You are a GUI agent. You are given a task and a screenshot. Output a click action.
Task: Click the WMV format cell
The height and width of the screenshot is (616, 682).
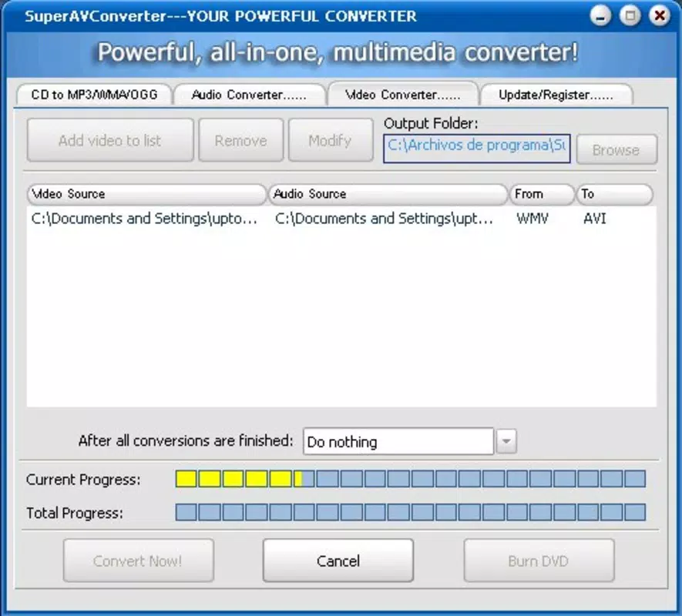532,219
